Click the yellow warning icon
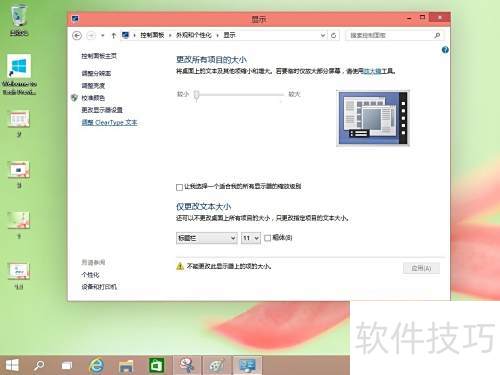Image resolution: width=500 pixels, height=375 pixels. coord(180,266)
